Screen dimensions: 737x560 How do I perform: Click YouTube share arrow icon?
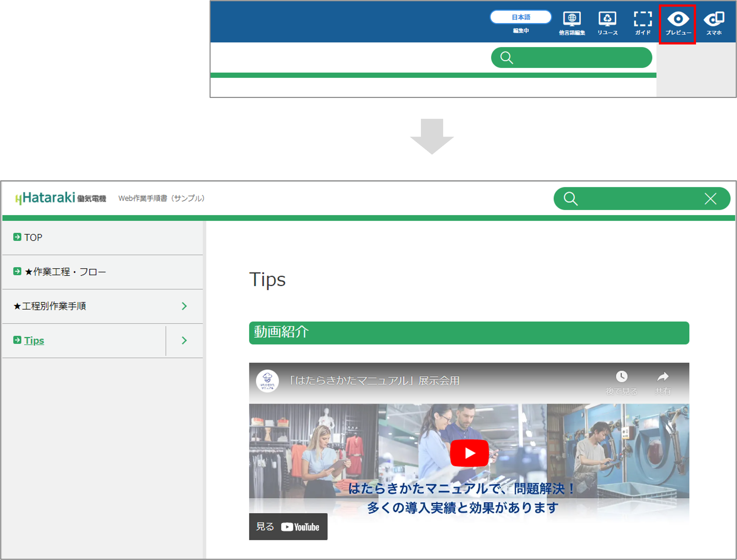point(663,377)
